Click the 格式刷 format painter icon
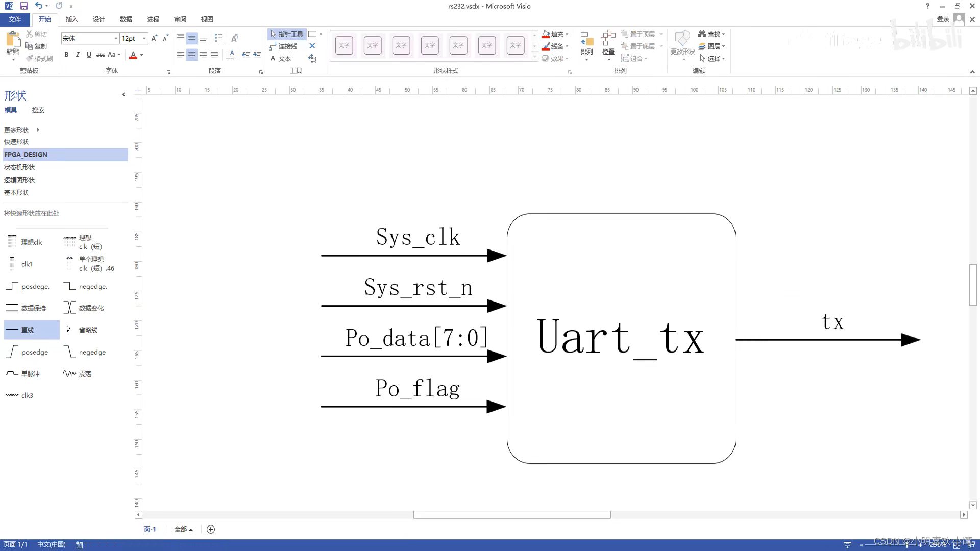The height and width of the screenshot is (551, 980). click(40, 58)
